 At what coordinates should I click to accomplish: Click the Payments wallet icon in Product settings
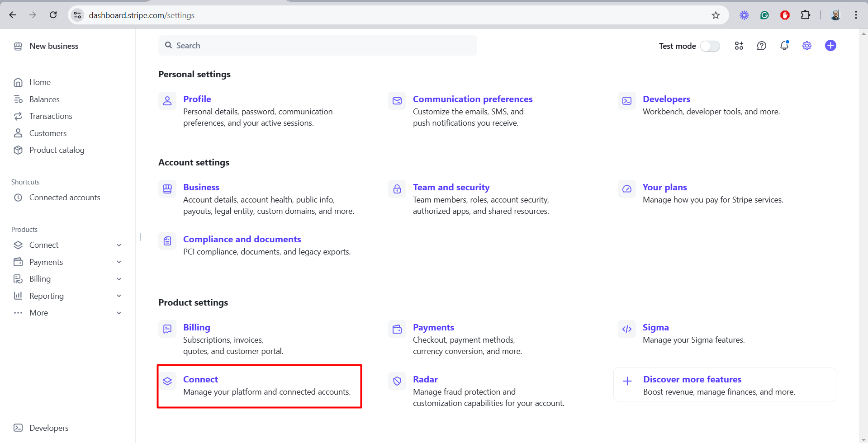pyautogui.click(x=397, y=329)
